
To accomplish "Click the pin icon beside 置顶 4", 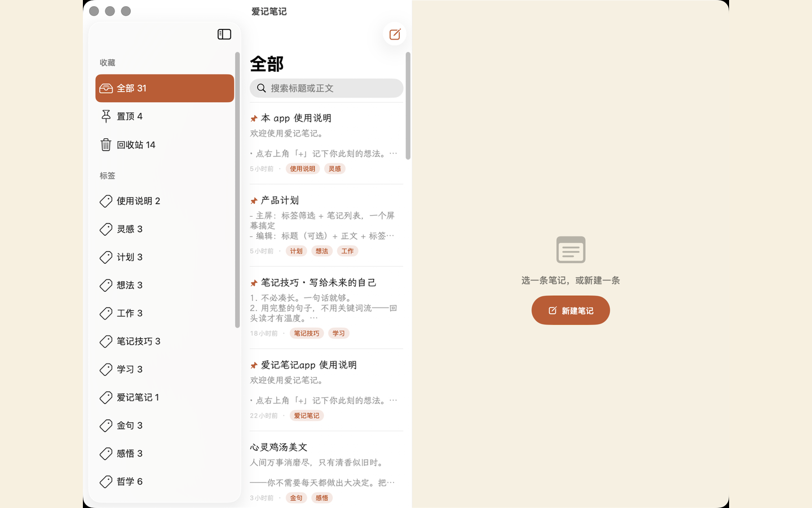I will tap(106, 116).
